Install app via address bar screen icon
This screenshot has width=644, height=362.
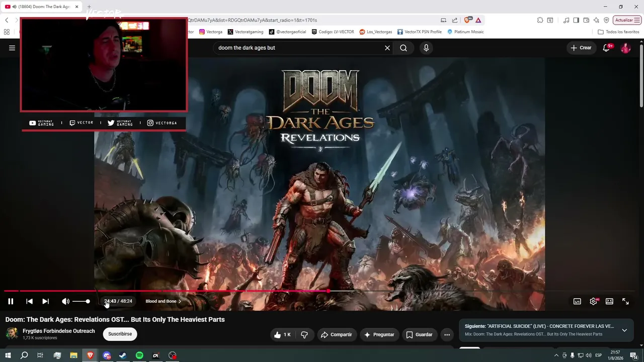(443, 20)
